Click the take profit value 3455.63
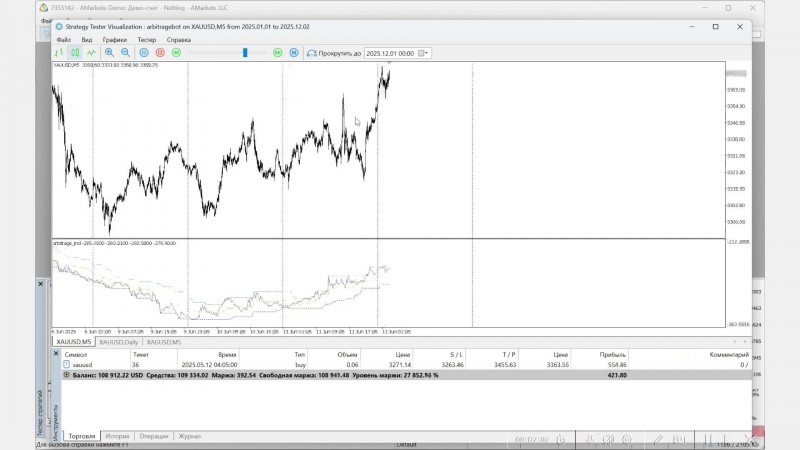 (505, 365)
